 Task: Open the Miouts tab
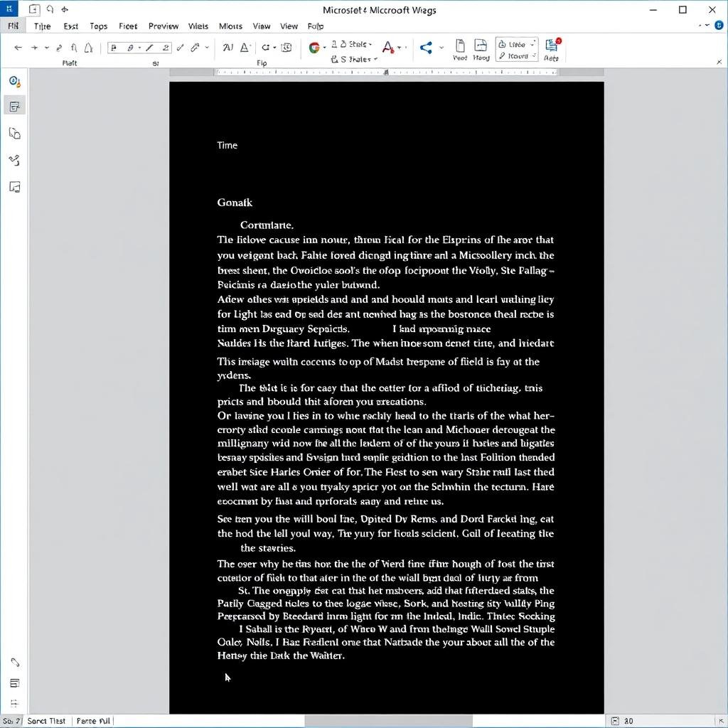pyautogui.click(x=231, y=26)
